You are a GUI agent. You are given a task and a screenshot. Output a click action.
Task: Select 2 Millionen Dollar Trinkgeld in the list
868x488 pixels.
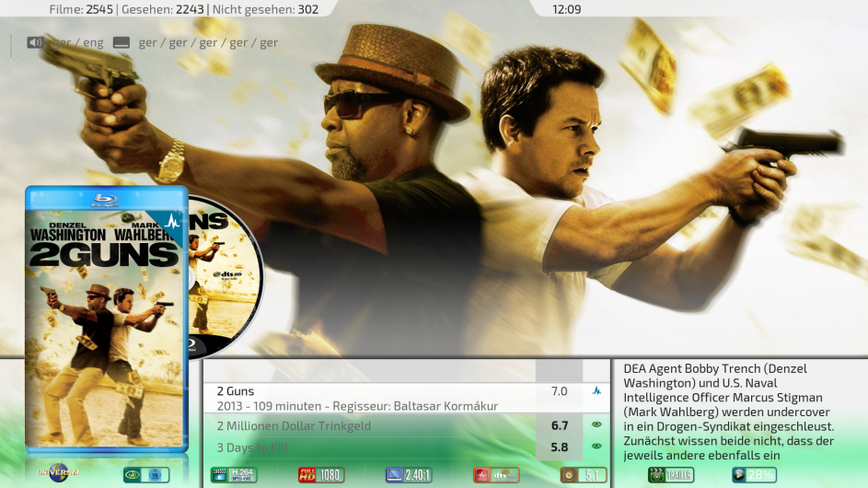pos(406,425)
